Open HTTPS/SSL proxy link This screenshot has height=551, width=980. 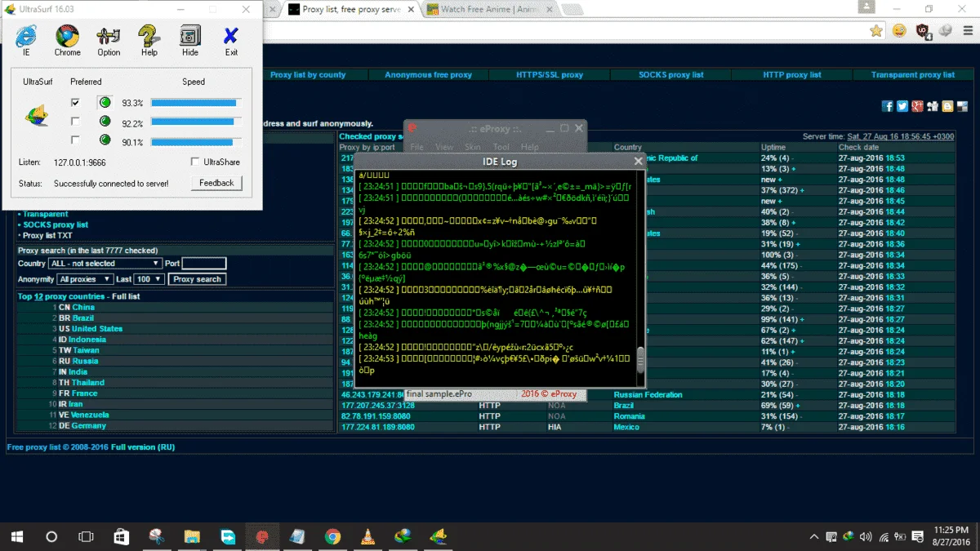tap(550, 74)
